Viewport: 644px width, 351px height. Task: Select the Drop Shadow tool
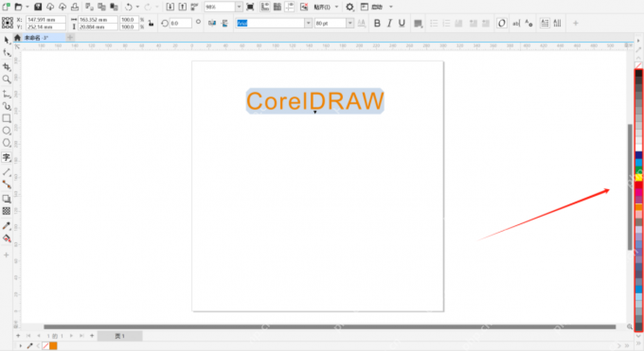click(7, 199)
